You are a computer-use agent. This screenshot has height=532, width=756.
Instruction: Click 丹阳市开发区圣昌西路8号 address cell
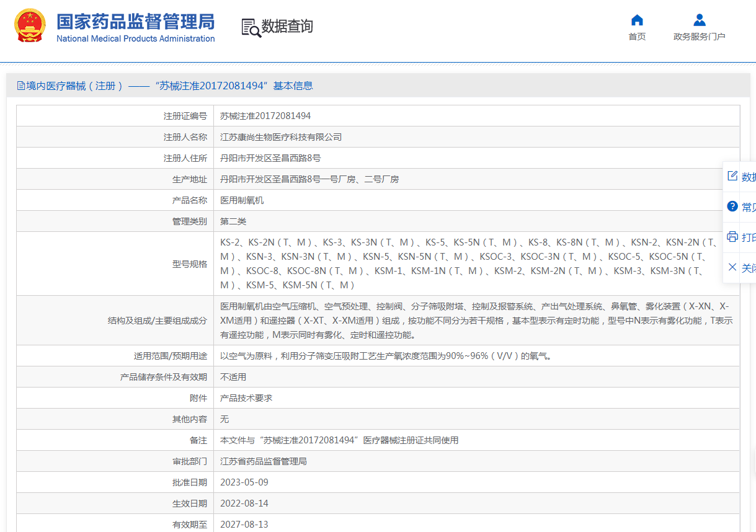[x=477, y=158]
